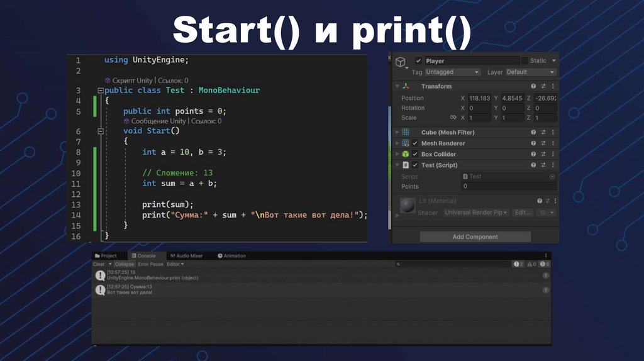Open Box Collider help icon
The width and height of the screenshot is (644, 361).
pyautogui.click(x=533, y=154)
